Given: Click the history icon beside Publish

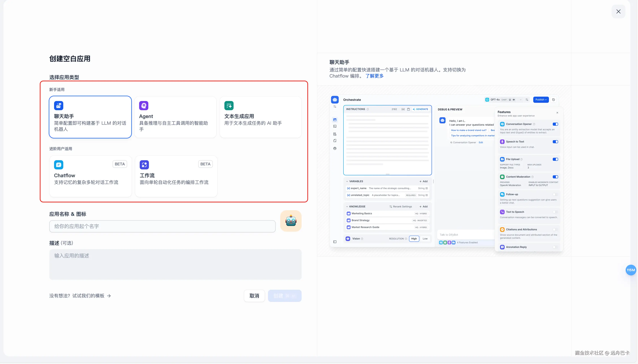Looking at the screenshot, I should click(x=554, y=100).
